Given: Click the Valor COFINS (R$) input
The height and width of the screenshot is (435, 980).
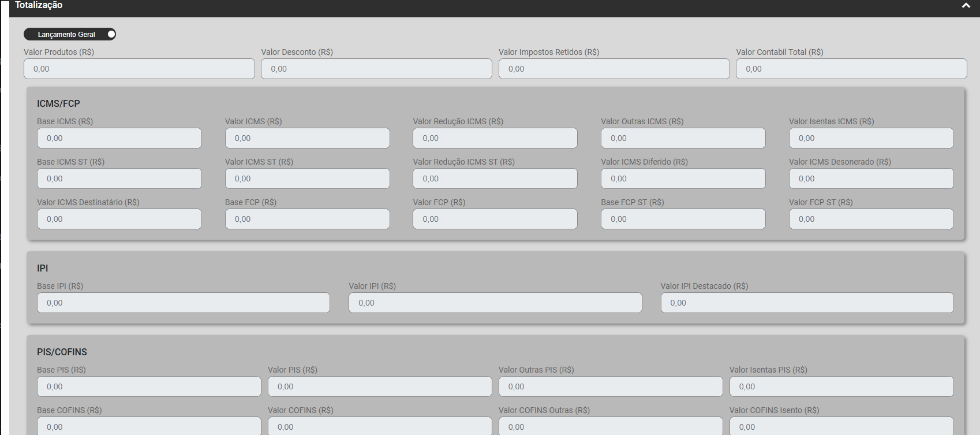Looking at the screenshot, I should pos(379,426).
